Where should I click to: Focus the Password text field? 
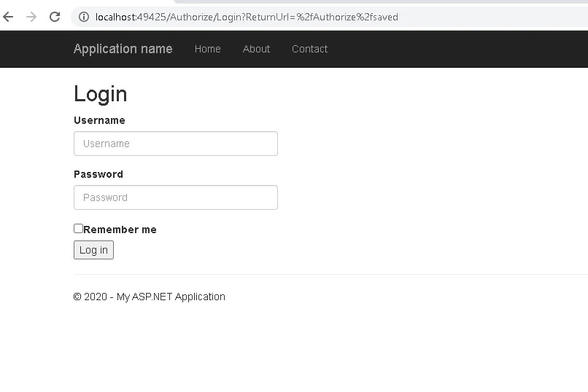pos(176,197)
